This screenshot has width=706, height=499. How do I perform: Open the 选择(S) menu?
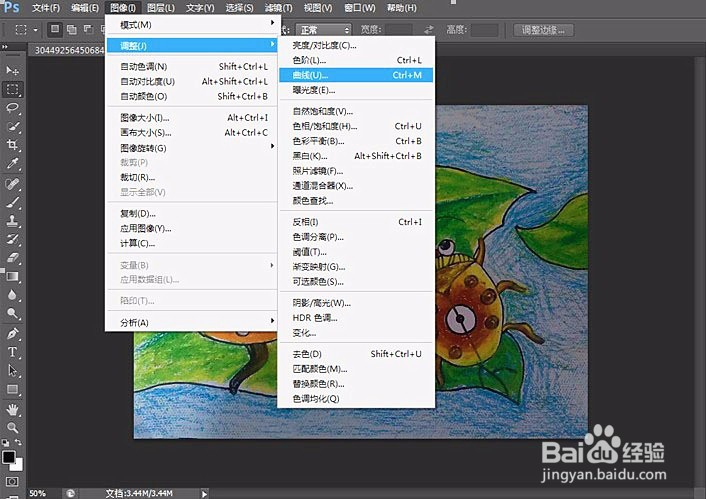click(x=240, y=8)
